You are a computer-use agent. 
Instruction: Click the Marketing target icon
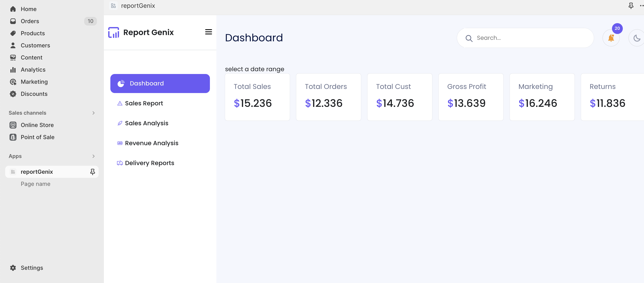tap(13, 82)
